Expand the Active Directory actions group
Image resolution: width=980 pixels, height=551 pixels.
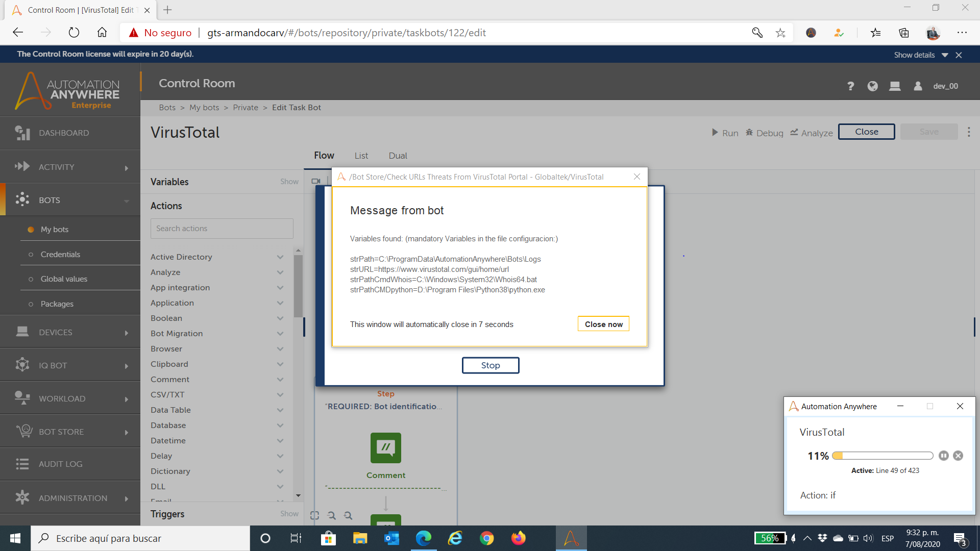(280, 257)
